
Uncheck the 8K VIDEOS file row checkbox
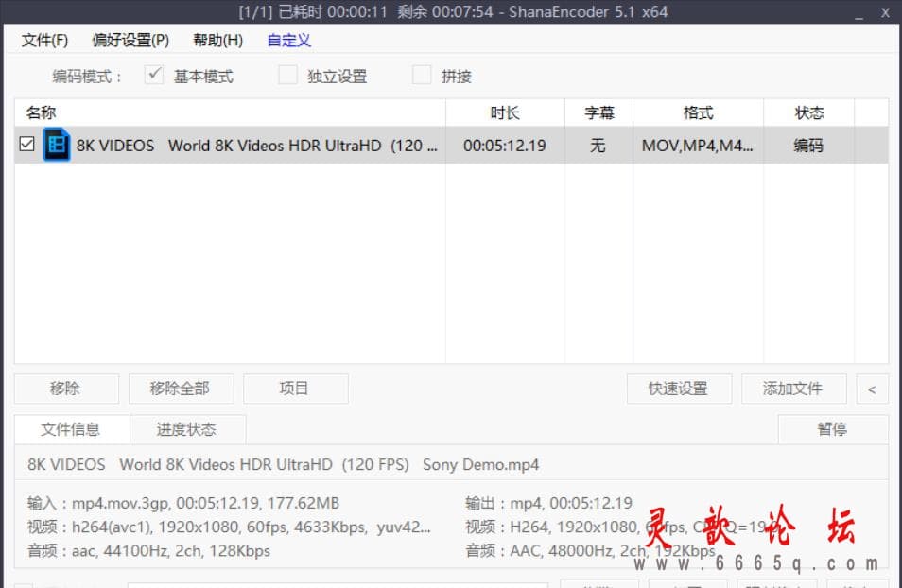coord(26,144)
